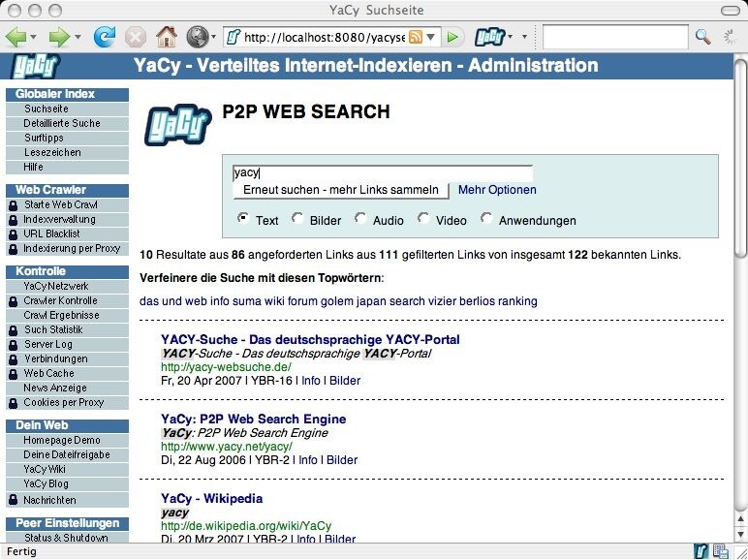Open the Forward button history dropdown
This screenshot has width=748, height=560.
tap(78, 37)
